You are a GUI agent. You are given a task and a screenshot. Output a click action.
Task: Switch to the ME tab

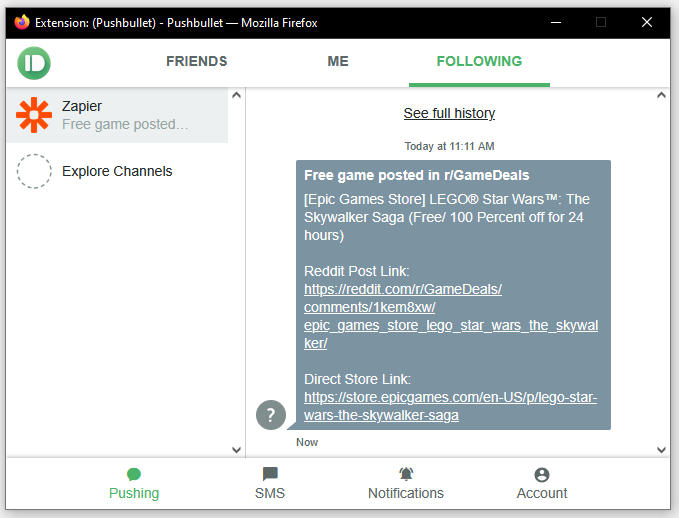(x=338, y=62)
